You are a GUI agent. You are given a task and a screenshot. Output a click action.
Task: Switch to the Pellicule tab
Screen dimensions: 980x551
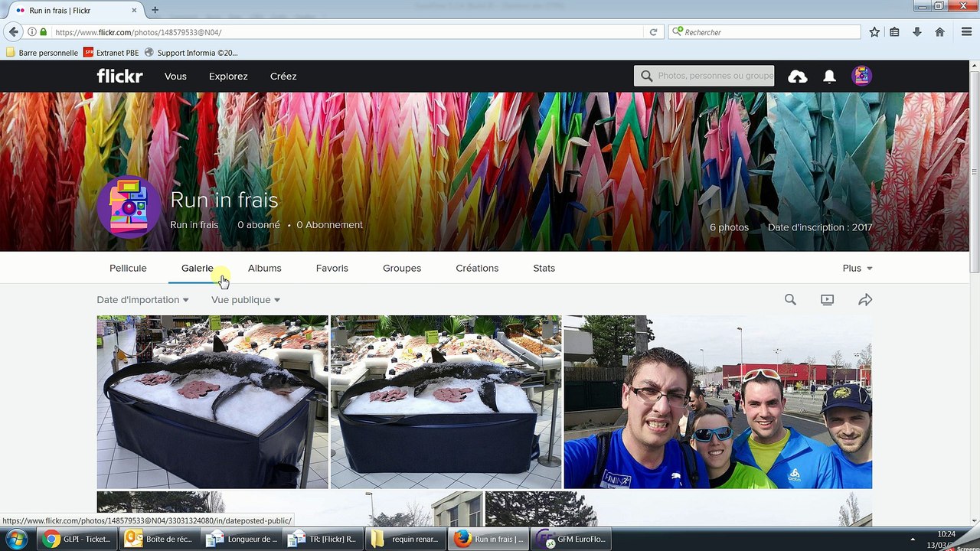(128, 268)
